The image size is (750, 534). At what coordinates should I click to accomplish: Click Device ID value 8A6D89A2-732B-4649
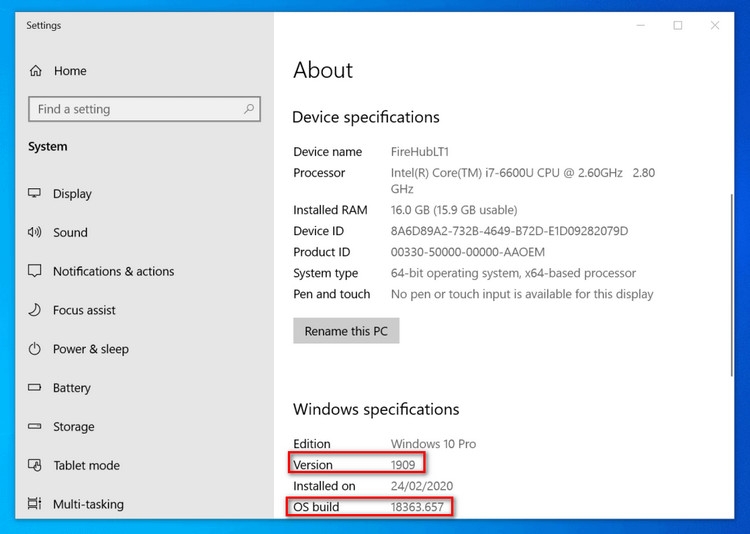[509, 231]
